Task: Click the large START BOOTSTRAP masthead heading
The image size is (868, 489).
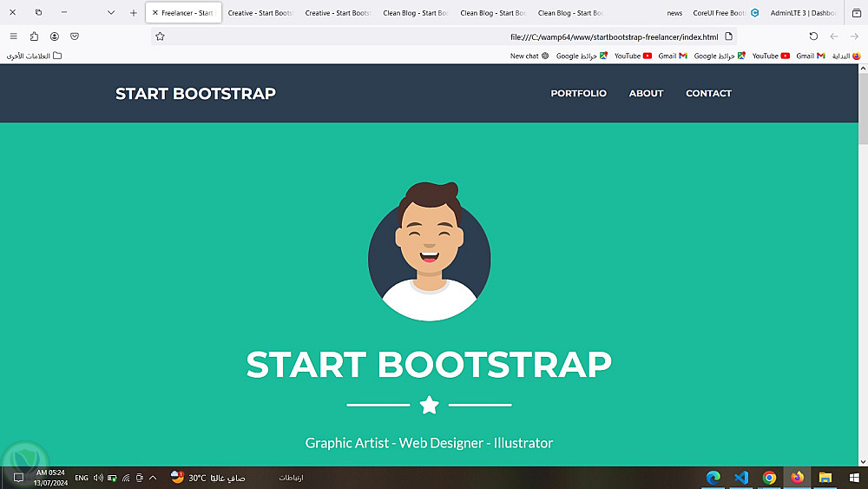Action: click(x=429, y=365)
